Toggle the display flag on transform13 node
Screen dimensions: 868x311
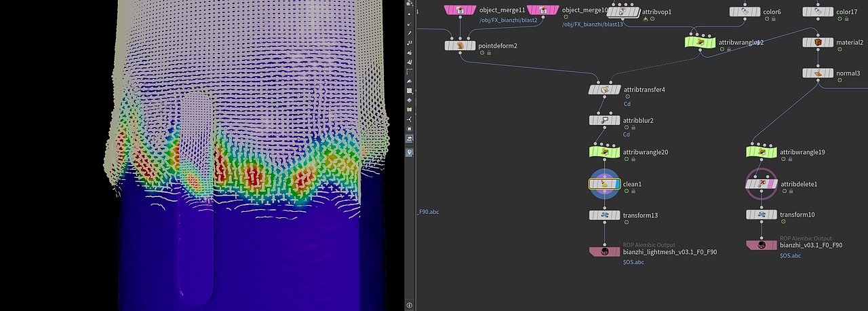616,215
